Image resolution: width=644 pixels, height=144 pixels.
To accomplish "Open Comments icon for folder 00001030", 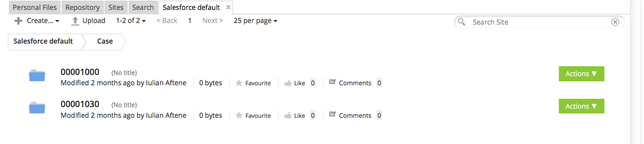I will pos(333,115).
